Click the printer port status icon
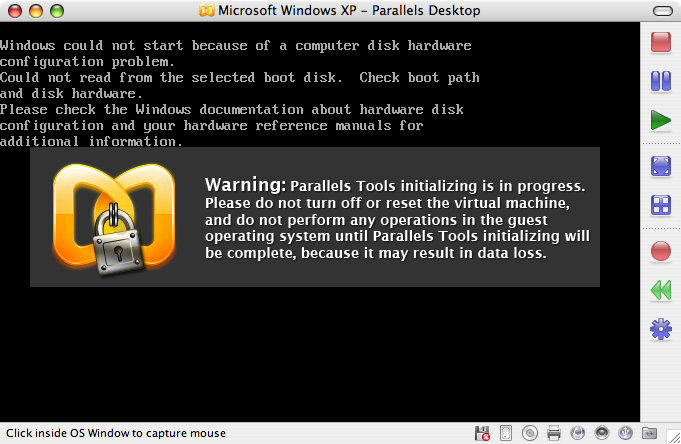Viewport: 681px width, 444px height. tap(554, 433)
